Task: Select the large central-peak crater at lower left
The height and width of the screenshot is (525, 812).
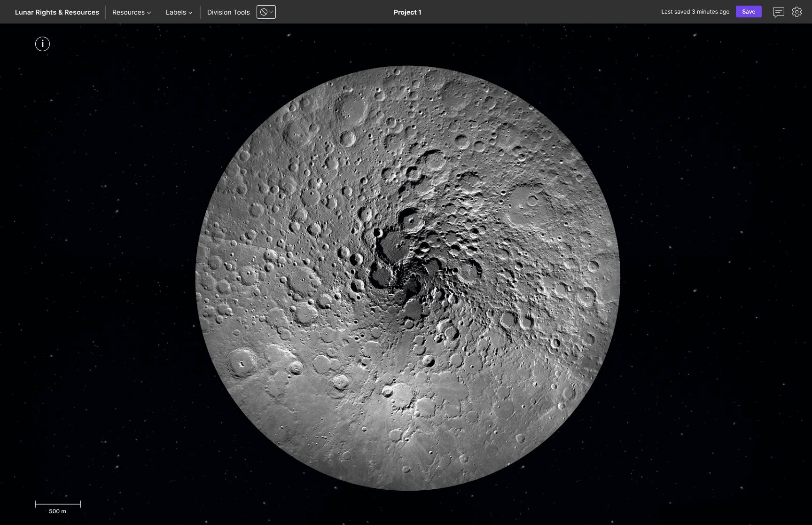Action: (x=242, y=362)
